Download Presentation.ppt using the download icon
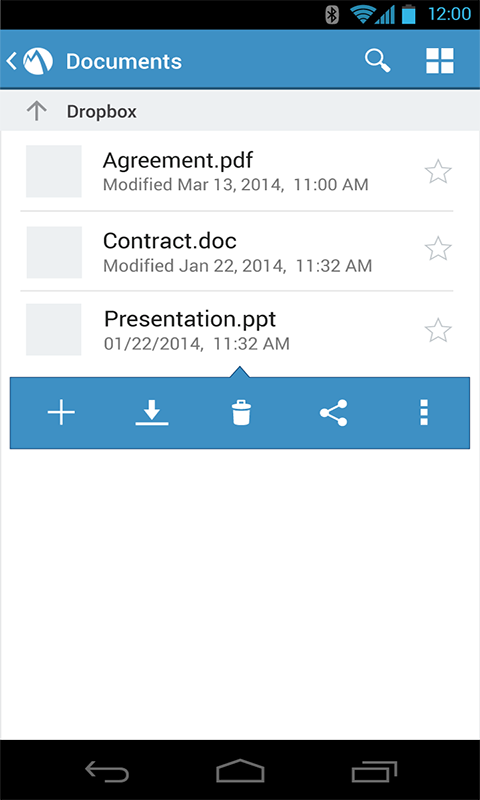480x800 pixels. point(152,412)
